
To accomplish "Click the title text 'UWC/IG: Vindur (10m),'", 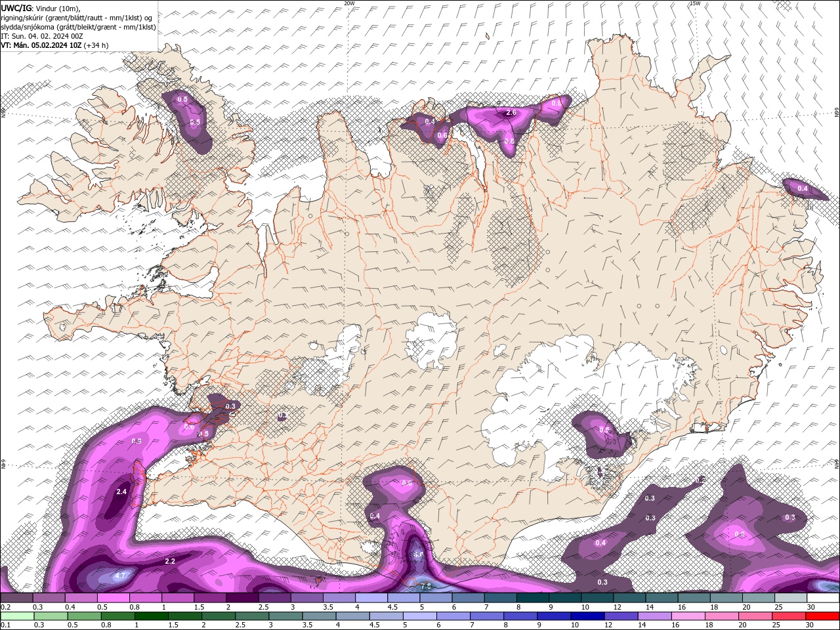I will (39, 8).
